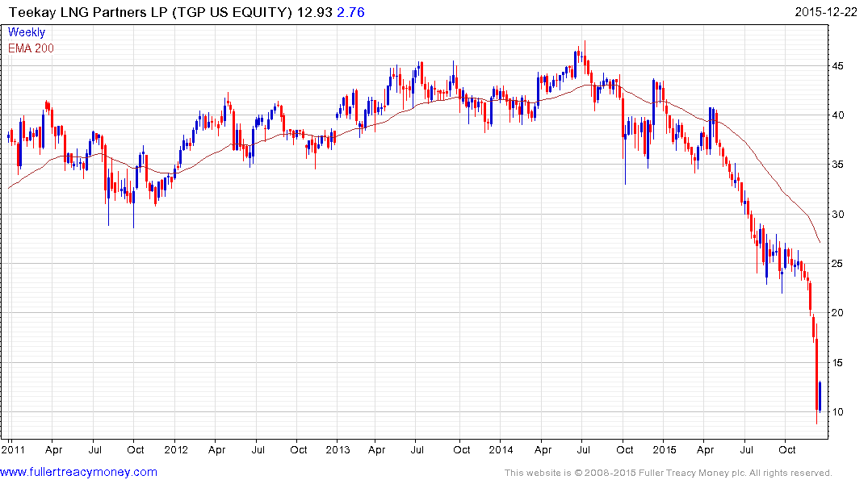Click the 15 price axis label

click(837, 362)
